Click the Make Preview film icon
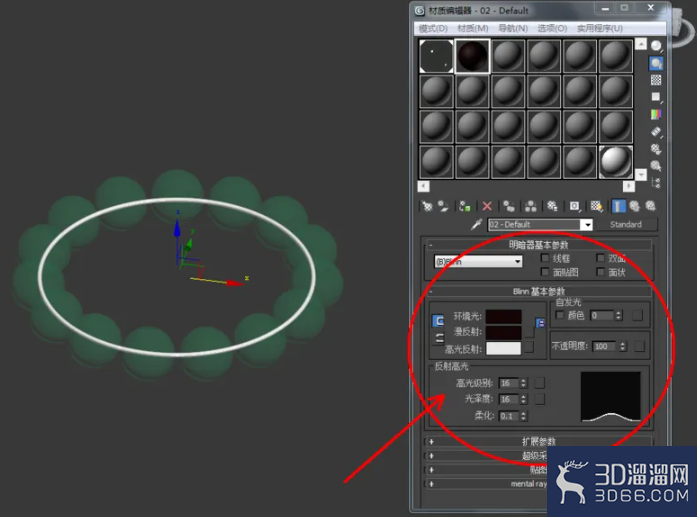697x517 pixels. pos(656,132)
